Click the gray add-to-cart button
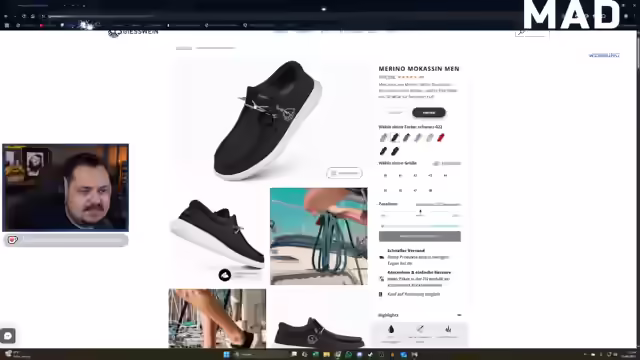640x360 pixels. (x=420, y=236)
